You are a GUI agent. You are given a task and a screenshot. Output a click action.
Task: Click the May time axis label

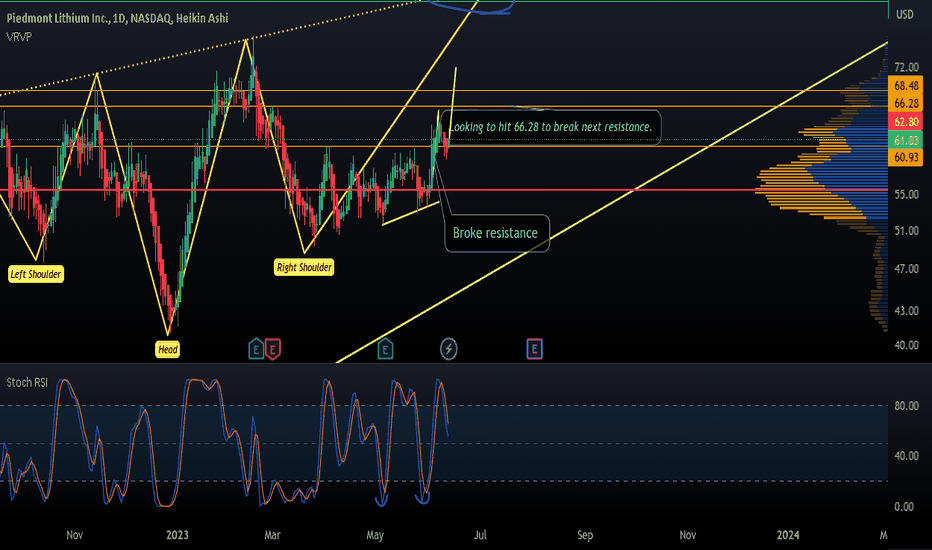375,535
